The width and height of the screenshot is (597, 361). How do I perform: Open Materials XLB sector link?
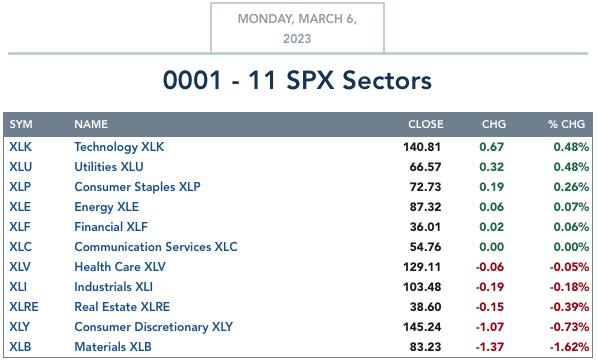[x=113, y=347]
